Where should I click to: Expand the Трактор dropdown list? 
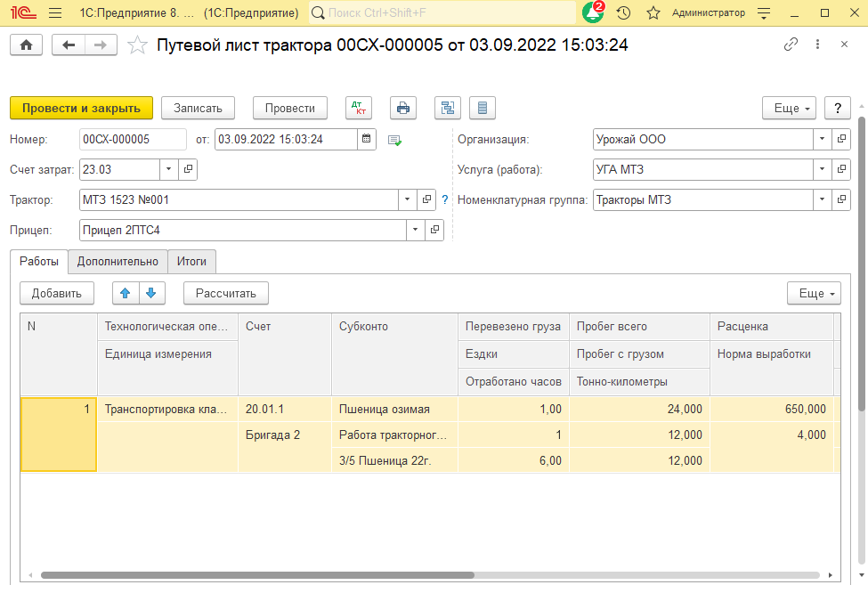coord(407,199)
